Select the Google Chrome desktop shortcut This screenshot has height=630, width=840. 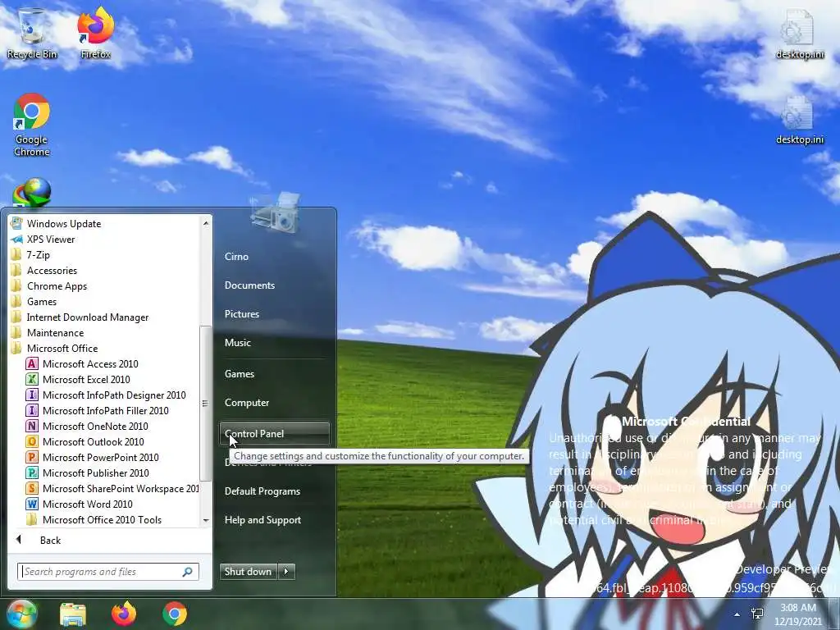[32, 125]
